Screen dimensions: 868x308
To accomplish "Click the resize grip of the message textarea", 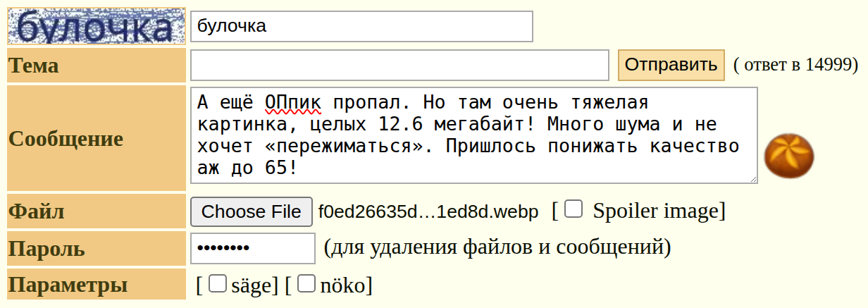I will pyautogui.click(x=752, y=179).
